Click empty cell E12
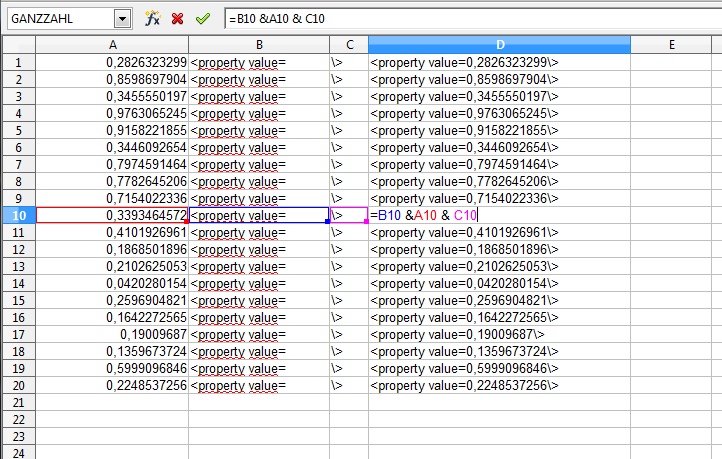The height and width of the screenshot is (459, 722). 671,249
